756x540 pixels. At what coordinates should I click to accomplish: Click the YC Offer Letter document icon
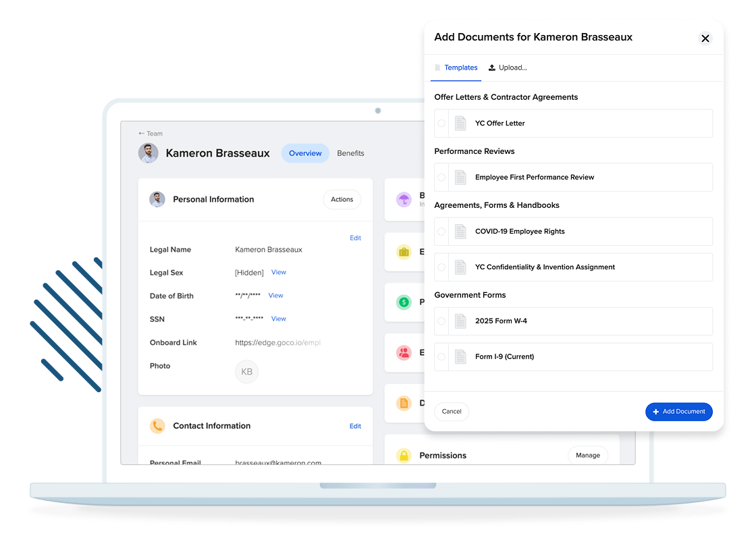(x=460, y=124)
